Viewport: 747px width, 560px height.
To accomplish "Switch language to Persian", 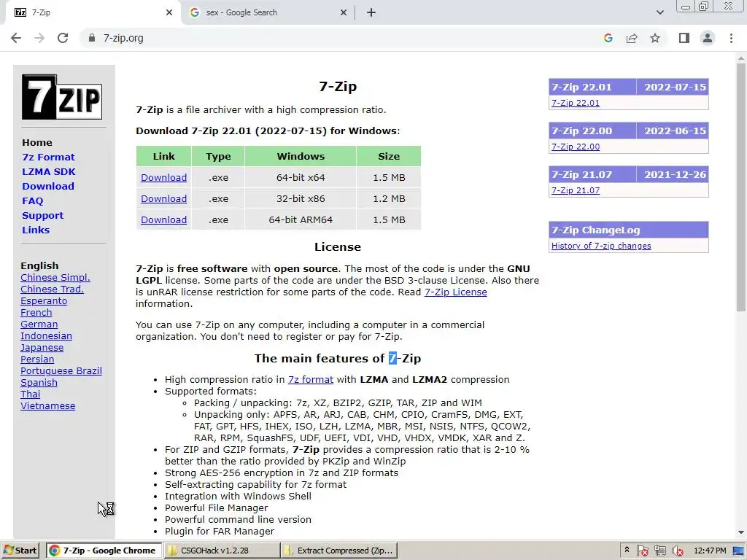I will click(x=37, y=359).
